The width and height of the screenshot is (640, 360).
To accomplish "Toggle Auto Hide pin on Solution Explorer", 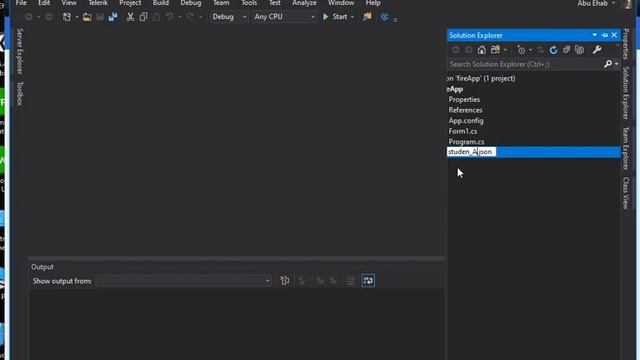I will point(605,35).
